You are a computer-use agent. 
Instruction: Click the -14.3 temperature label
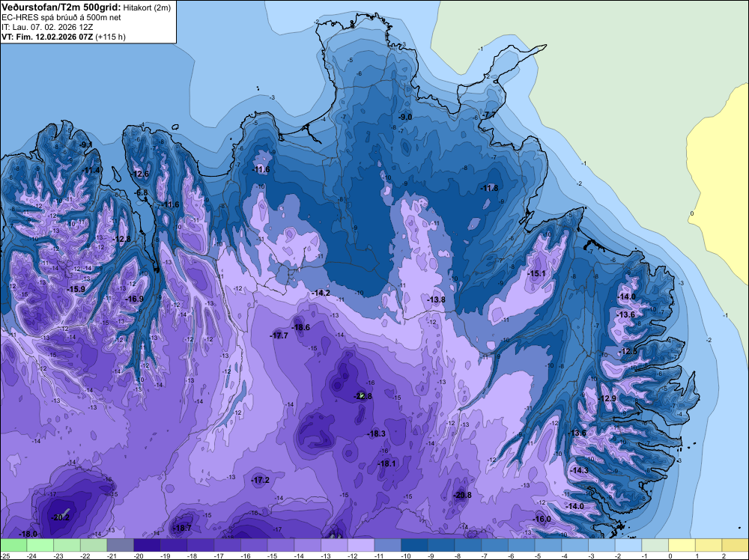pos(580,470)
